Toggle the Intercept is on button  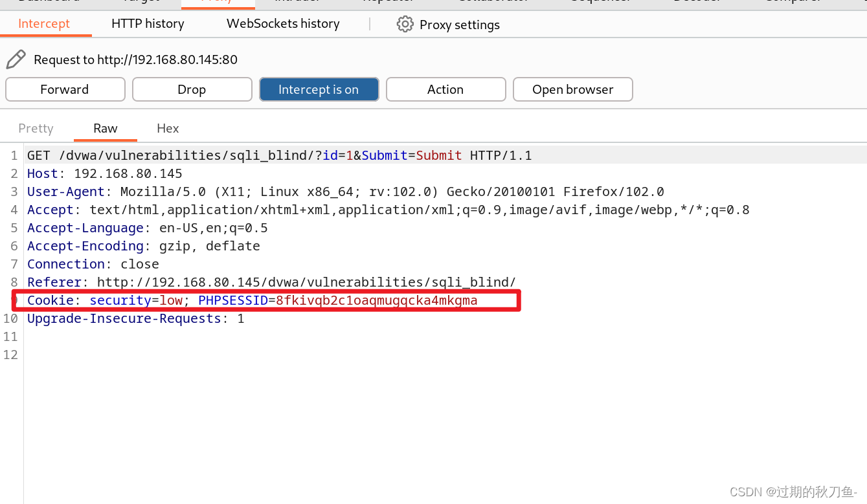319,89
